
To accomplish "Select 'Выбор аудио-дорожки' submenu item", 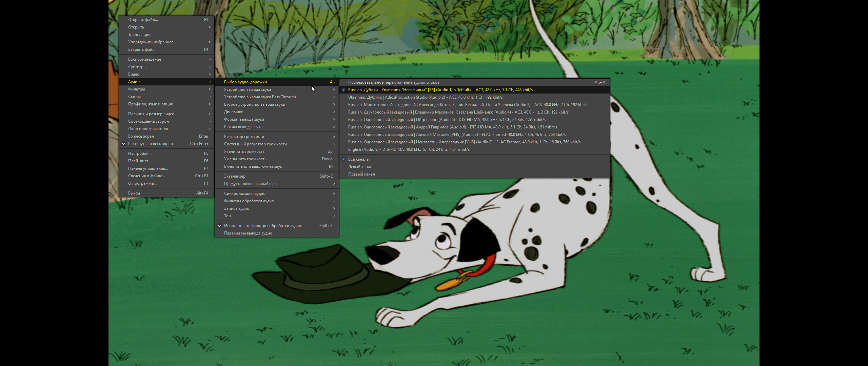I will [277, 82].
